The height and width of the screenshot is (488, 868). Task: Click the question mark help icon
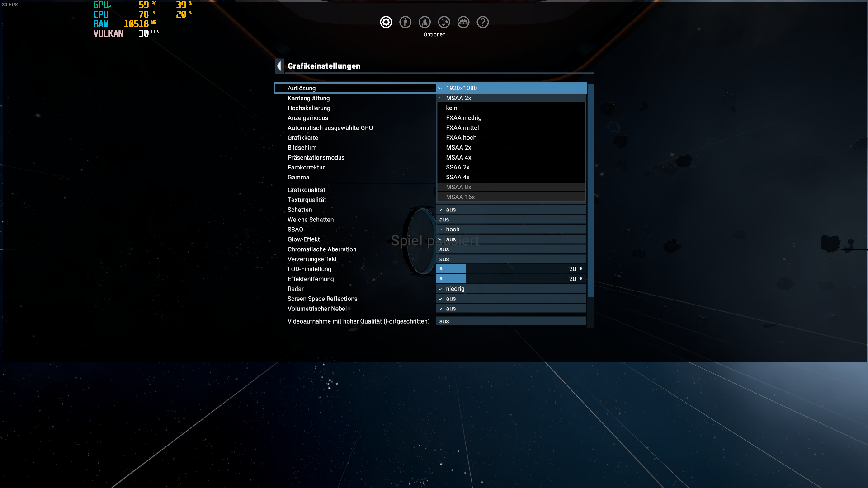coord(483,22)
